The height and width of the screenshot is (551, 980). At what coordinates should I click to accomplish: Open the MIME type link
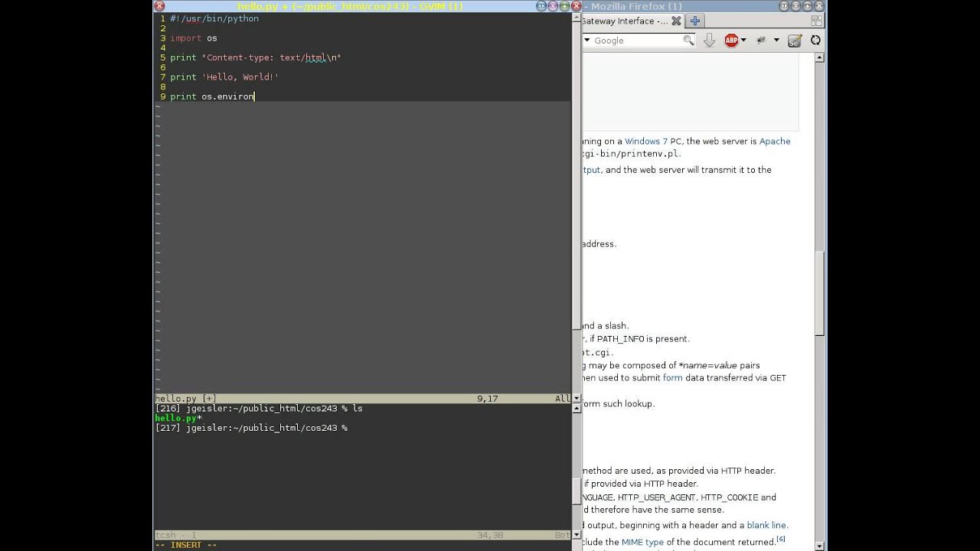click(x=642, y=543)
